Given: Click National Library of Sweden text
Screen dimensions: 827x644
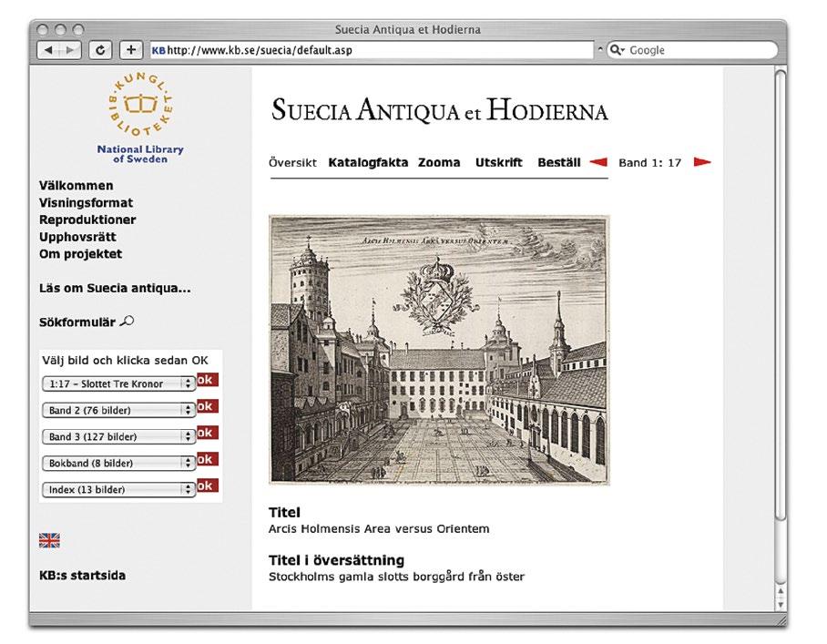Looking at the screenshot, I should coord(140,154).
